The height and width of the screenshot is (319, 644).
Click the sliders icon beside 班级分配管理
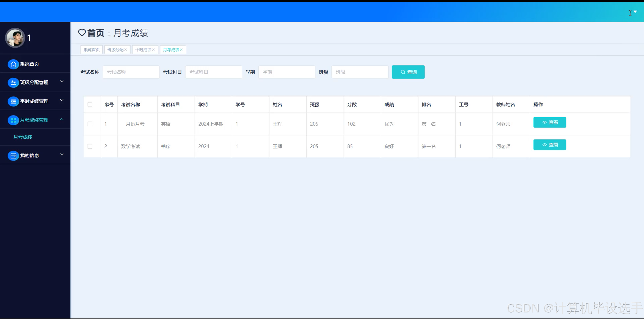(13, 83)
